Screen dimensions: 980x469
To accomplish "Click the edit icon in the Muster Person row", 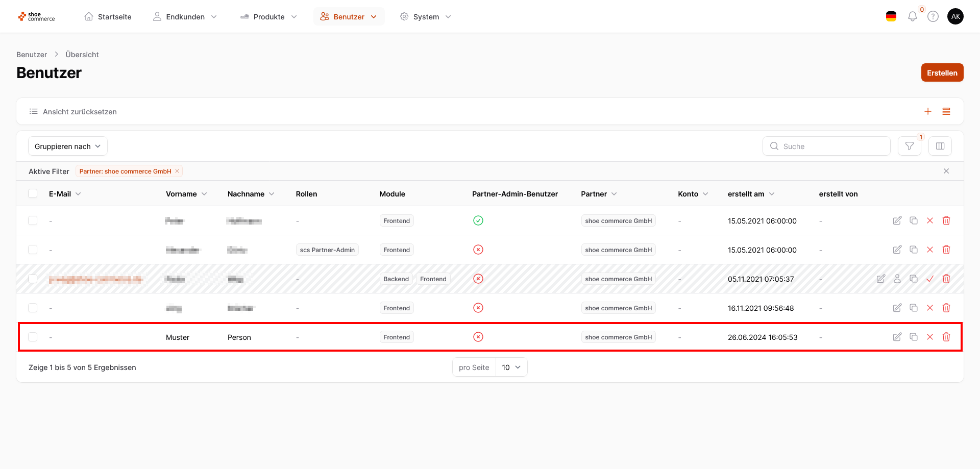I will click(x=897, y=337).
